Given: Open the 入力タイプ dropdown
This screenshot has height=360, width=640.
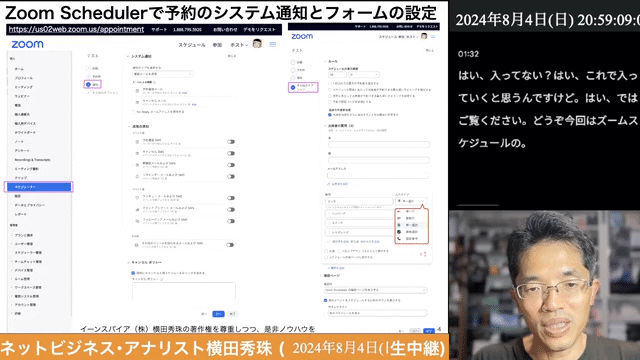Looking at the screenshot, I should pos(411,201).
